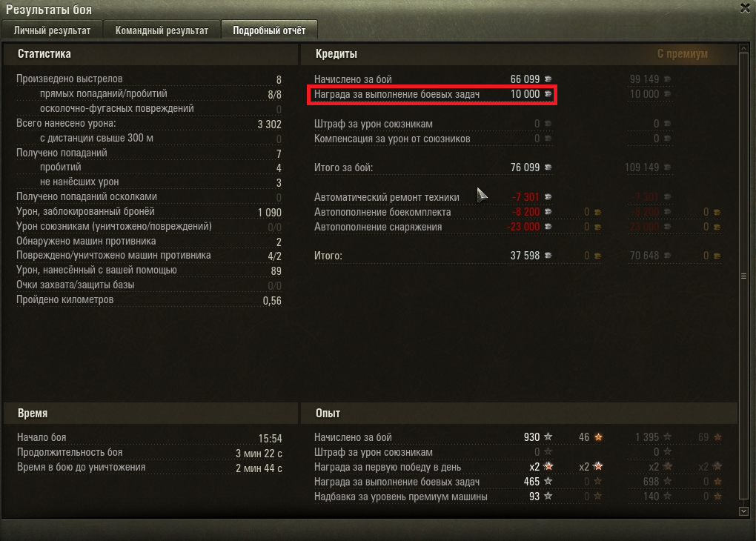This screenshot has width=756, height=541.
Task: Click credits icon beside 66 099
Action: tap(548, 79)
